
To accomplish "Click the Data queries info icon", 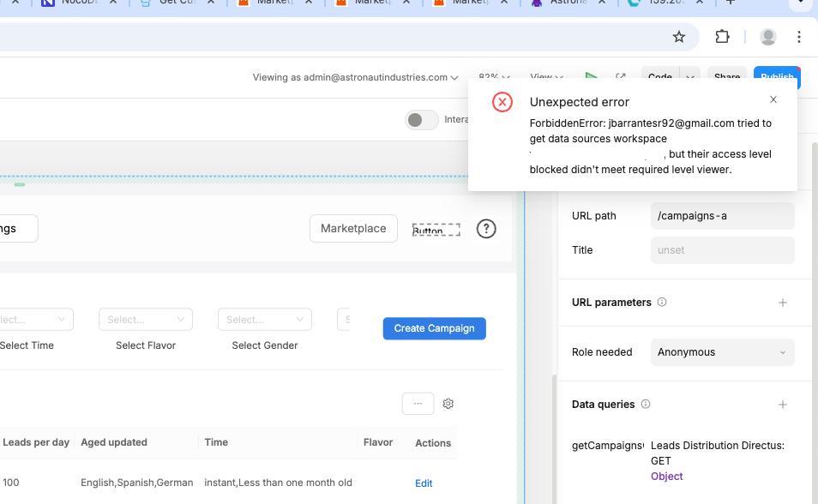I will click(x=646, y=405).
